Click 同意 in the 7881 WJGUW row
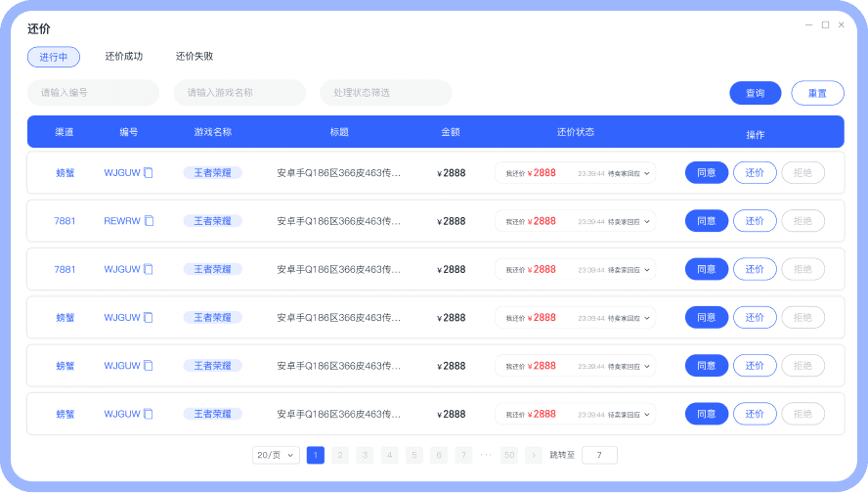 pyautogui.click(x=707, y=269)
